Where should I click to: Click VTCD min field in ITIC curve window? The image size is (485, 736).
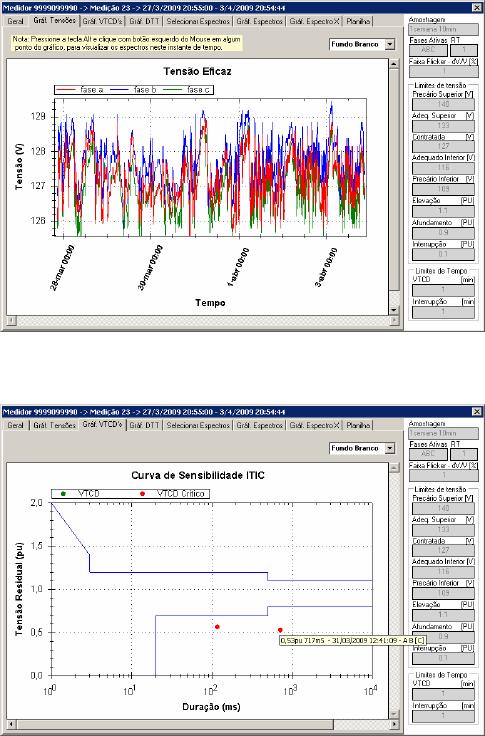444,694
